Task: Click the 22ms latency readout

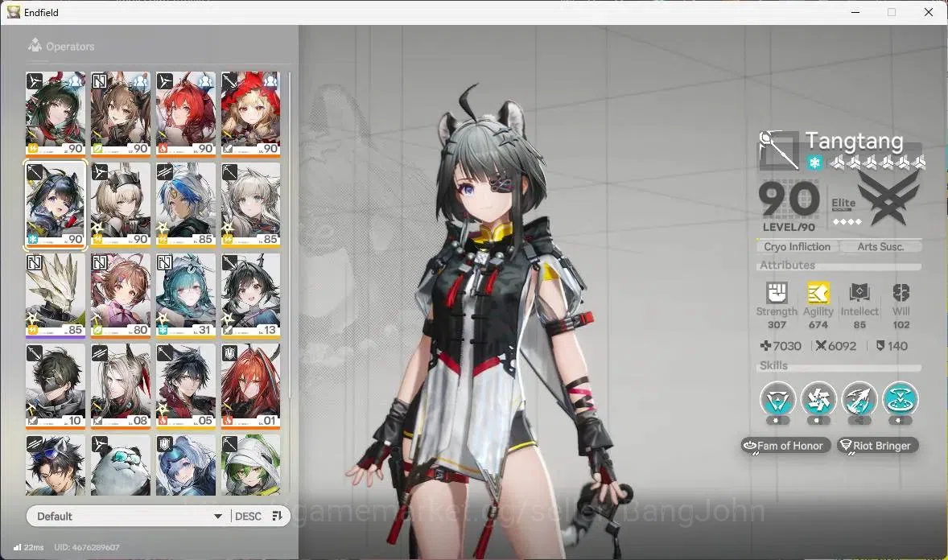Action: [34, 547]
